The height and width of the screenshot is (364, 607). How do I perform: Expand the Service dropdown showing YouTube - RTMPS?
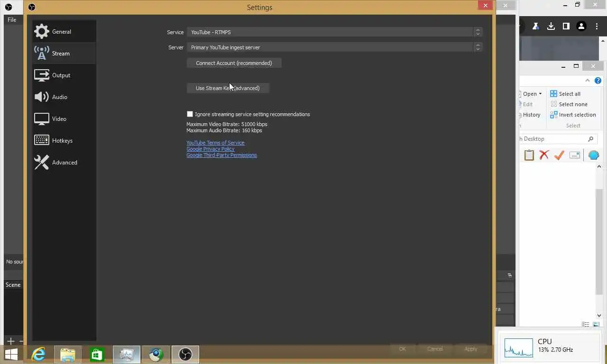[x=334, y=32]
